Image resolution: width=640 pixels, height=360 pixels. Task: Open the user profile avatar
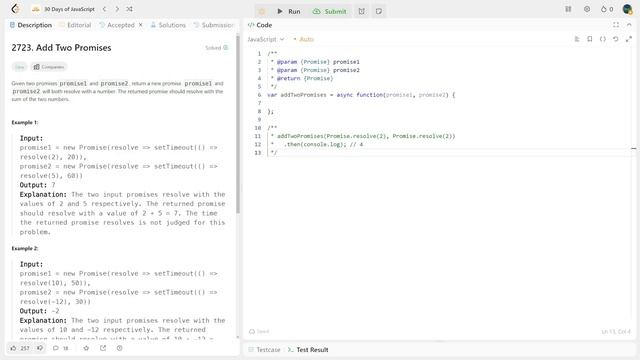[627, 9]
